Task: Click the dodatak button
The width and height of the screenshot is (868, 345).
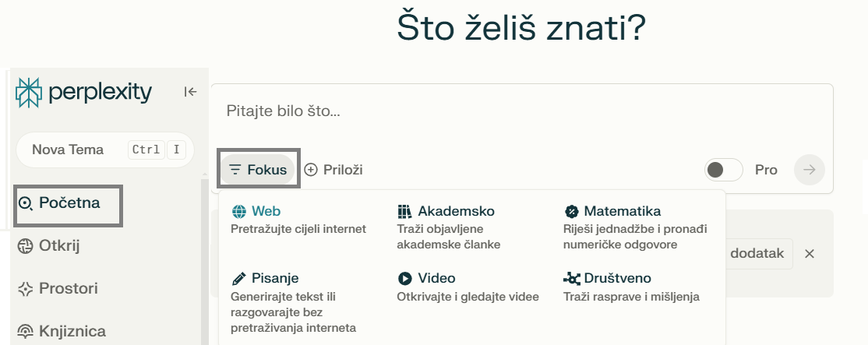Action: pyautogui.click(x=760, y=254)
